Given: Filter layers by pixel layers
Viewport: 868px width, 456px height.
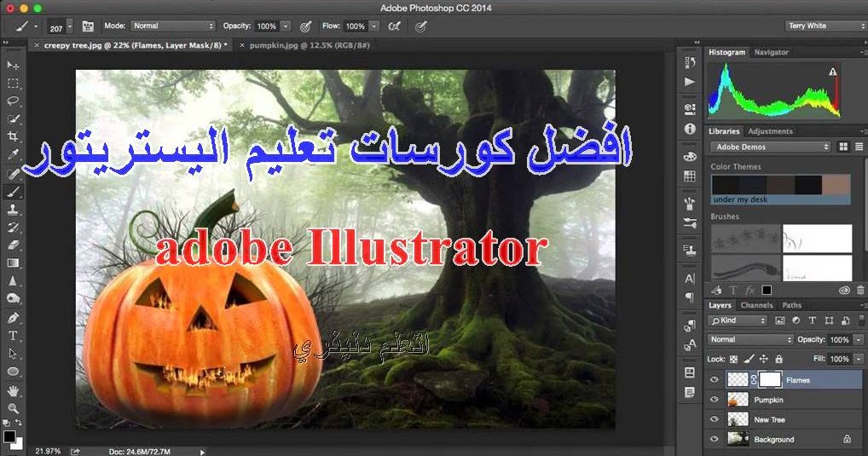Looking at the screenshot, I should click(780, 320).
